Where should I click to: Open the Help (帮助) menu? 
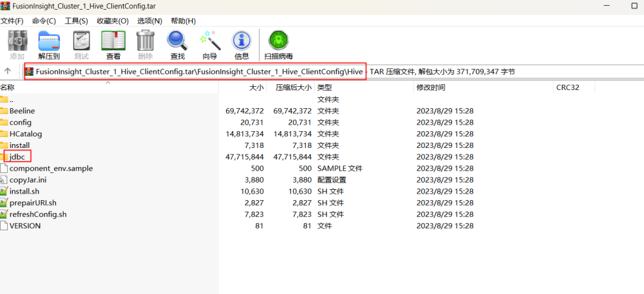pos(183,21)
